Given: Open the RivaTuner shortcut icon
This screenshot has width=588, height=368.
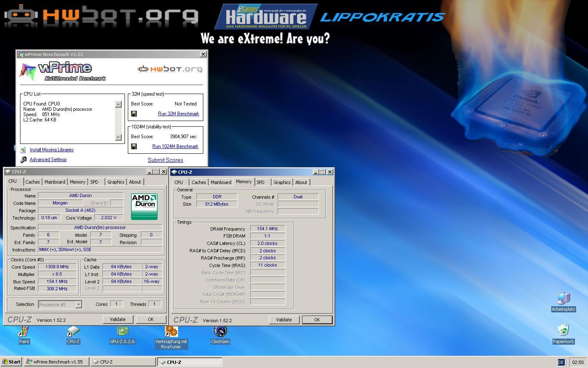Looking at the screenshot, I should tap(171, 332).
